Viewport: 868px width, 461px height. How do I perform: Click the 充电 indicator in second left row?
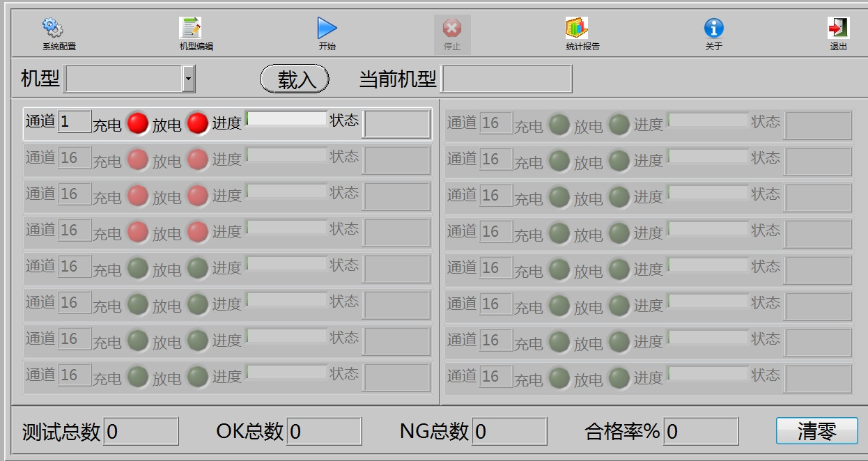pos(137,159)
